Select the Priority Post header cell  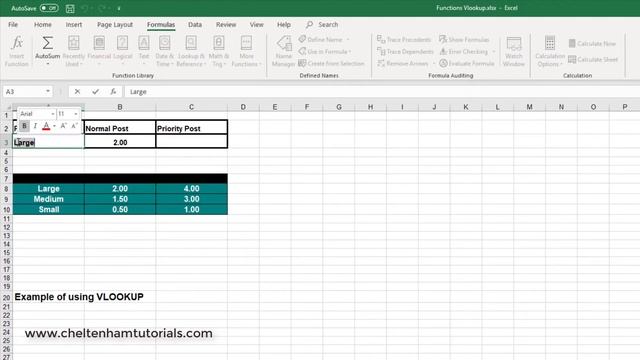tap(191, 128)
